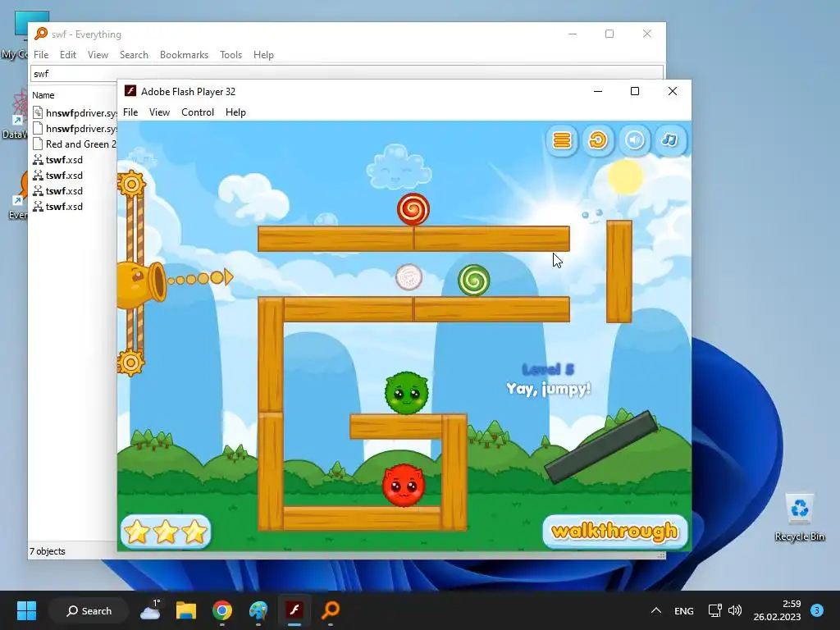This screenshot has height=630, width=840.
Task: Restart the level with the reset icon
Action: (x=598, y=140)
